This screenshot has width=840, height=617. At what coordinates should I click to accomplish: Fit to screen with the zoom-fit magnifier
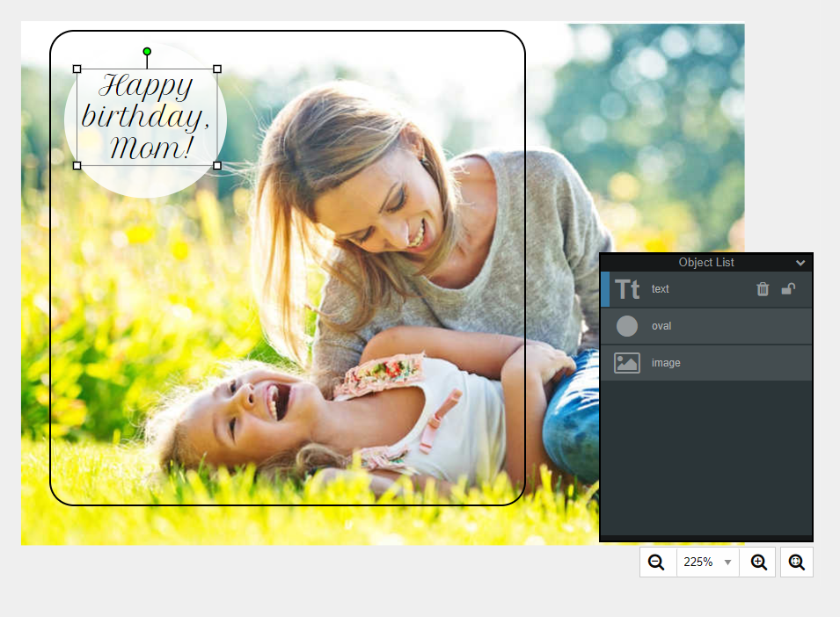797,562
